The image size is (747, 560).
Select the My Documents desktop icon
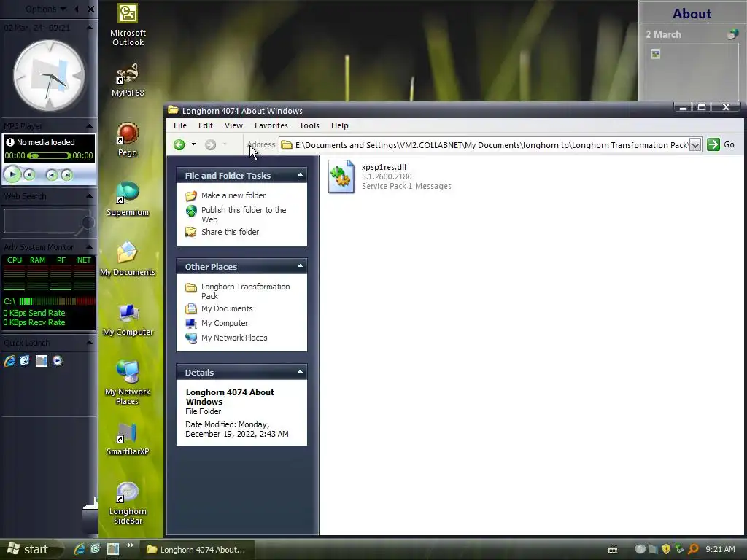[x=128, y=259]
